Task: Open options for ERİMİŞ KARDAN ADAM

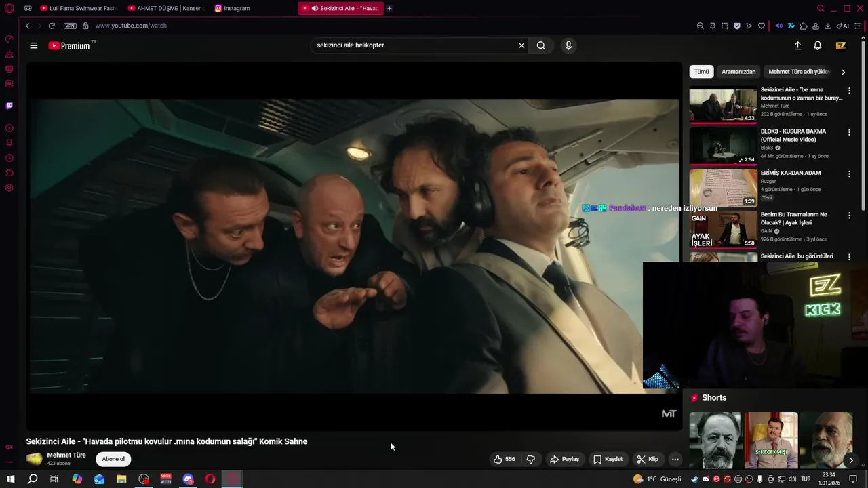Action: [x=849, y=174]
